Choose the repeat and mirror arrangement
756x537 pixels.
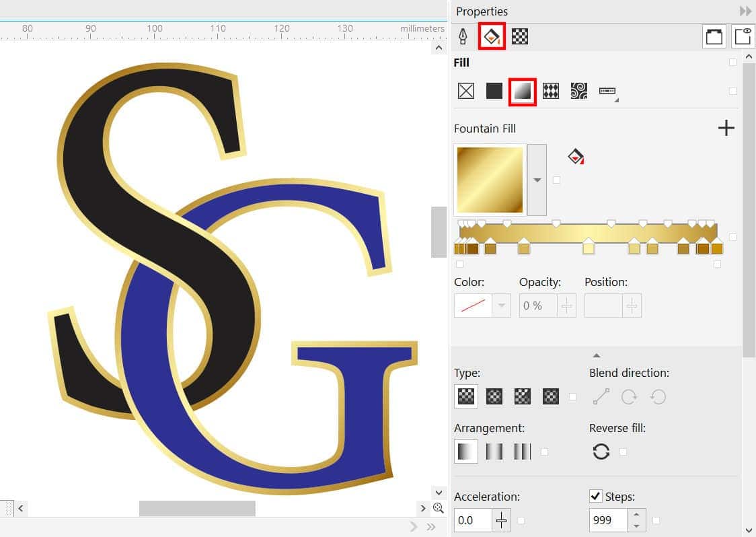point(494,451)
